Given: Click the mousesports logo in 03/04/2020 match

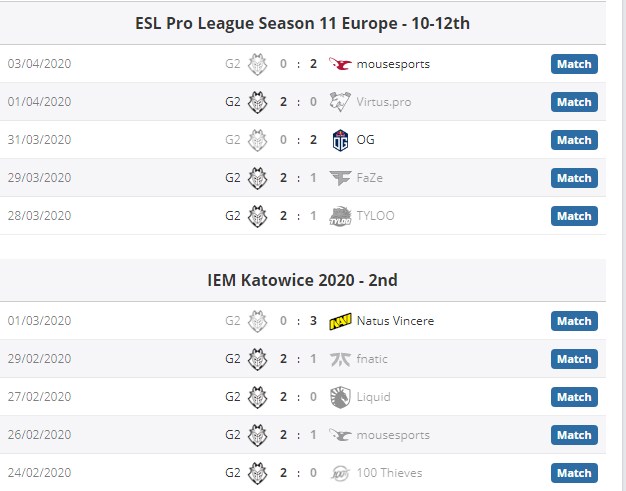Looking at the screenshot, I should [x=340, y=64].
